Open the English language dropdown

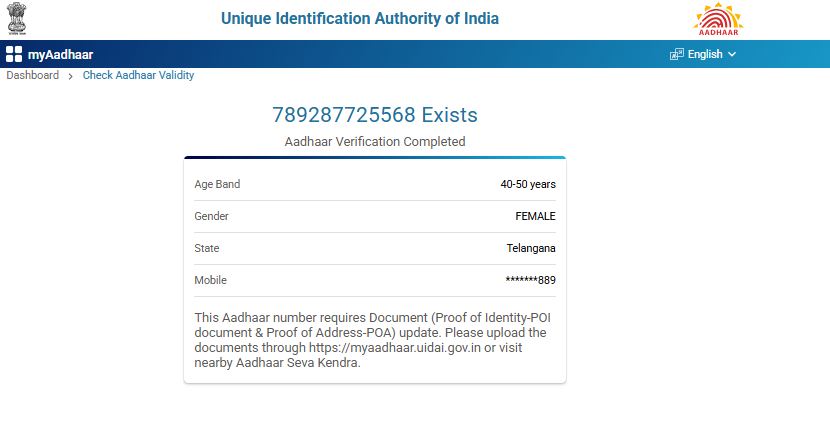(x=705, y=54)
